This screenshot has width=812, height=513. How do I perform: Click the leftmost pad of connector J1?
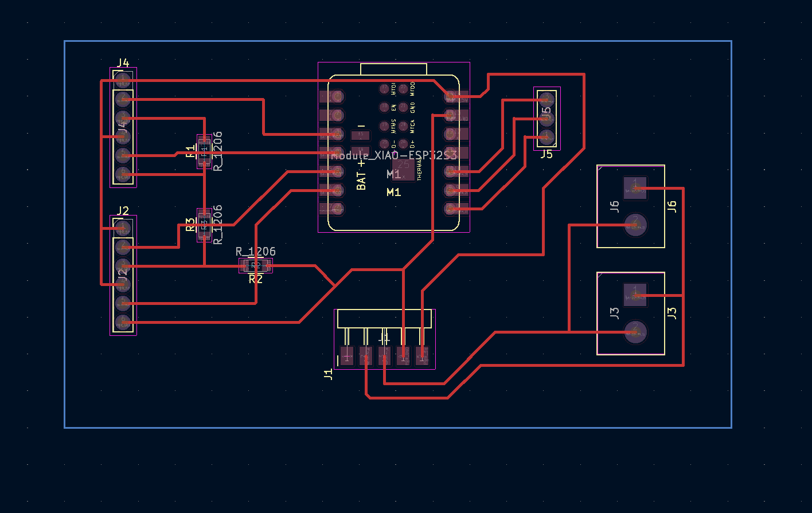[x=347, y=356]
